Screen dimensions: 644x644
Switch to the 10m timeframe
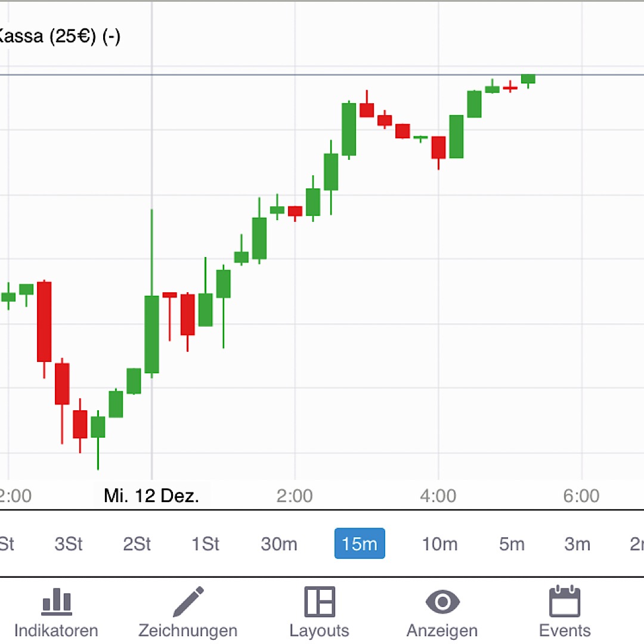click(x=439, y=544)
